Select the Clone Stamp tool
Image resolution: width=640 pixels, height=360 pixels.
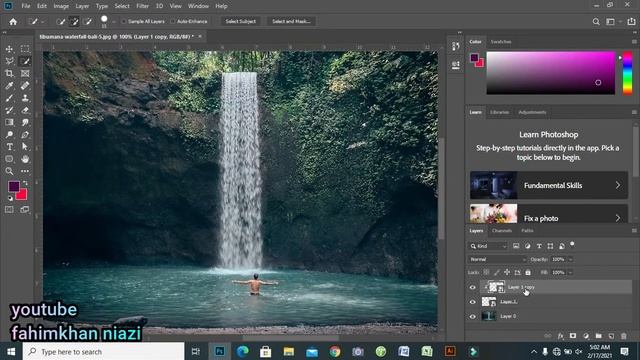pos(25,98)
